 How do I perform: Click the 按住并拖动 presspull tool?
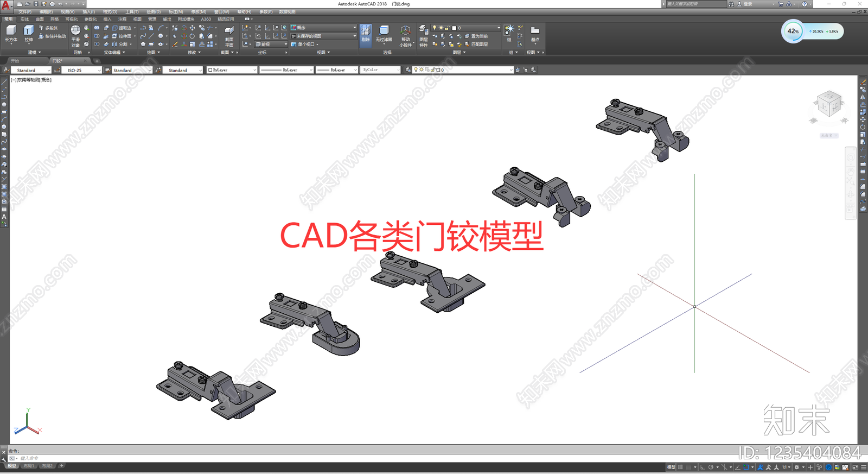click(x=52, y=36)
